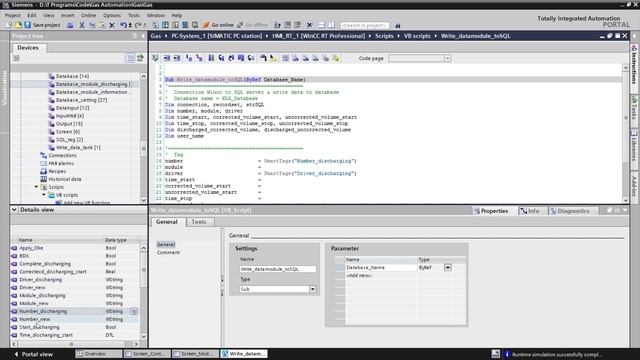Click the project tree scrollbar down arrow
Image resolution: width=640 pixels, height=360 pixels.
[x=143, y=200]
